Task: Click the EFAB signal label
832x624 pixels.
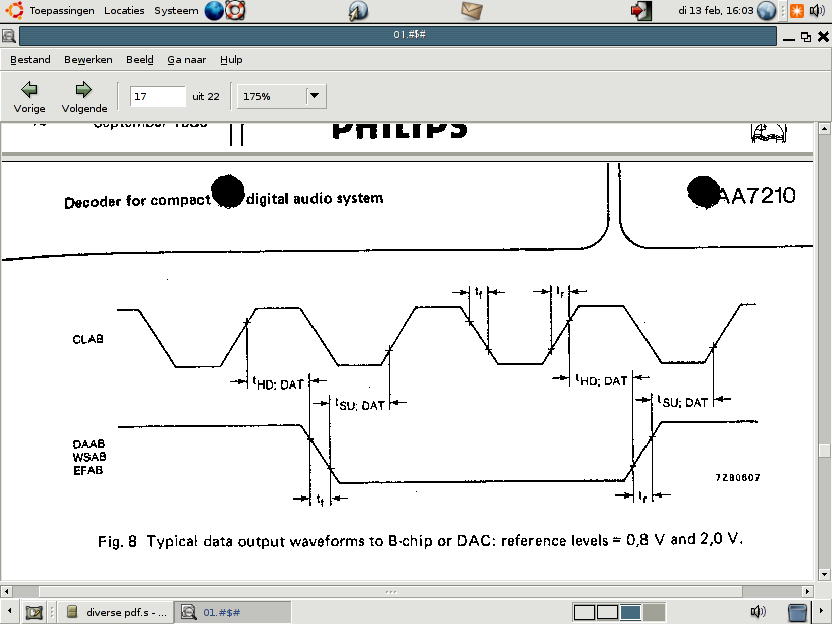Action: coord(88,470)
